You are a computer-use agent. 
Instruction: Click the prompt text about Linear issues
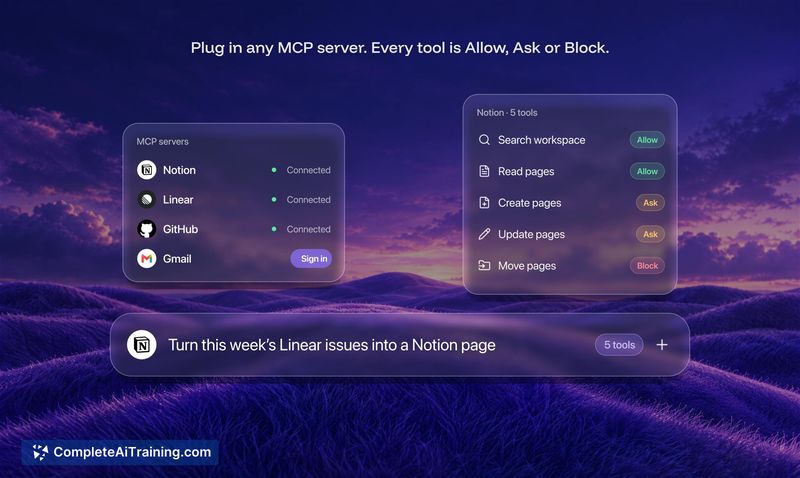332,345
